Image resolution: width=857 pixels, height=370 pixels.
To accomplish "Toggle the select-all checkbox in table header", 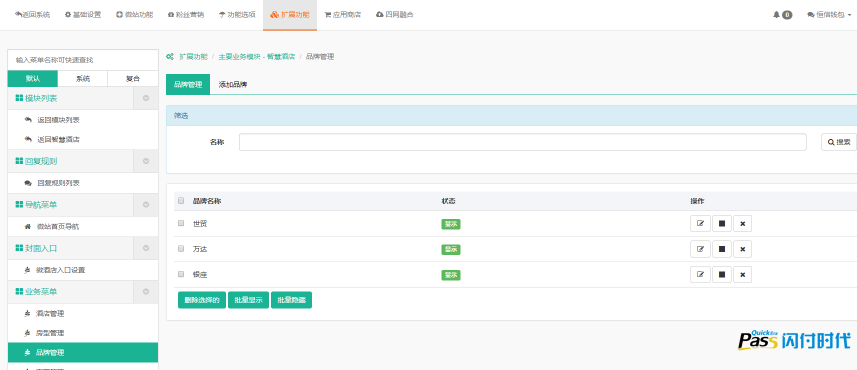I will point(181,201).
